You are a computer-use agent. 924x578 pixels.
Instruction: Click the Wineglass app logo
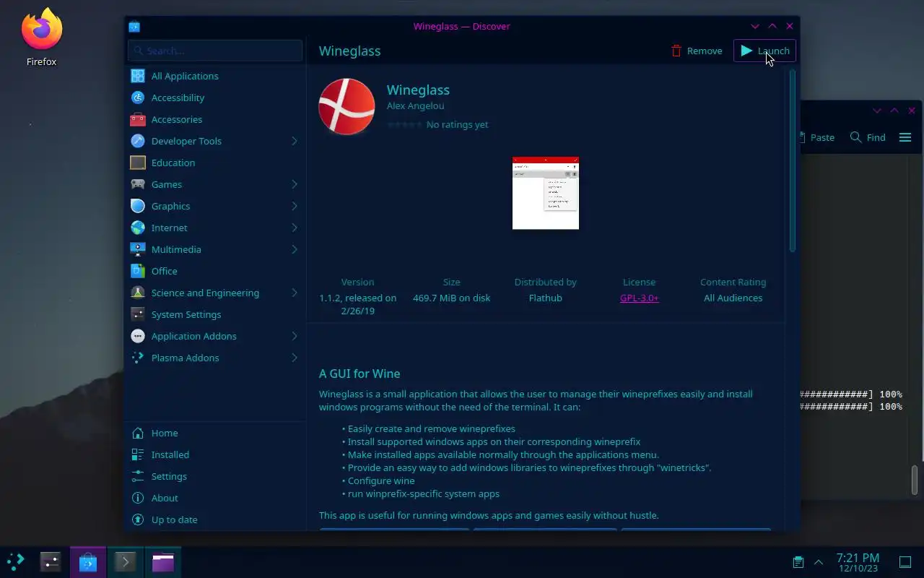[346, 106]
